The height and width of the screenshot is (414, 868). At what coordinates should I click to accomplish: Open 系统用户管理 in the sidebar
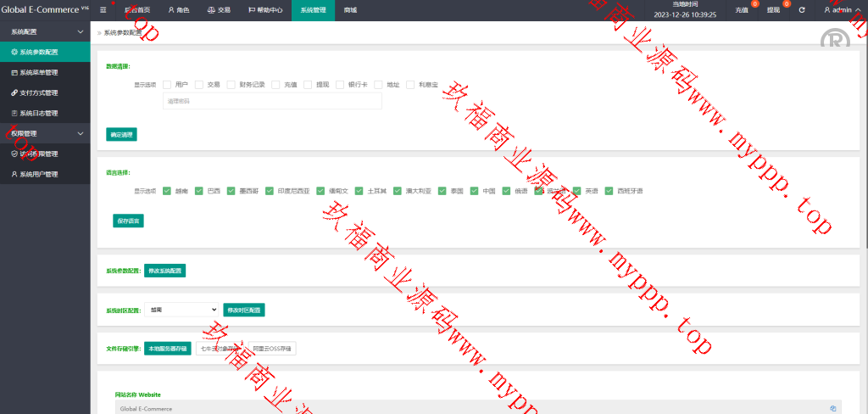[38, 174]
